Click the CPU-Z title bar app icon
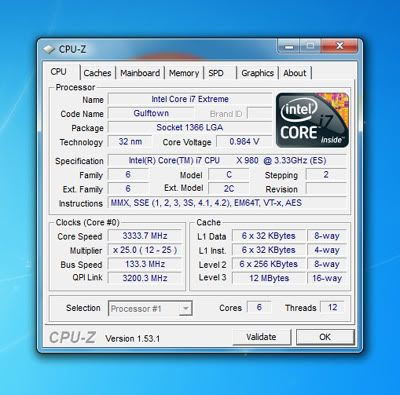The height and width of the screenshot is (395, 400). pyautogui.click(x=49, y=49)
